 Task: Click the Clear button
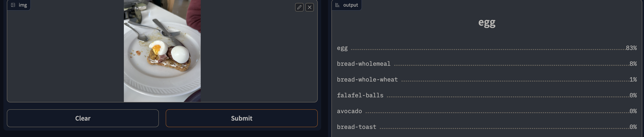click(83, 118)
